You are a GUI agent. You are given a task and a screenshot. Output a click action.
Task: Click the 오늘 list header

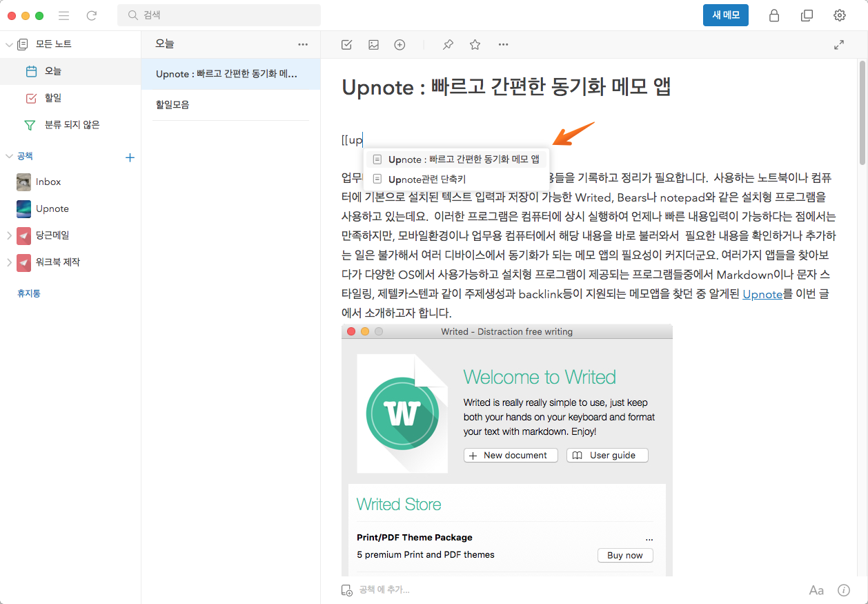tap(165, 44)
